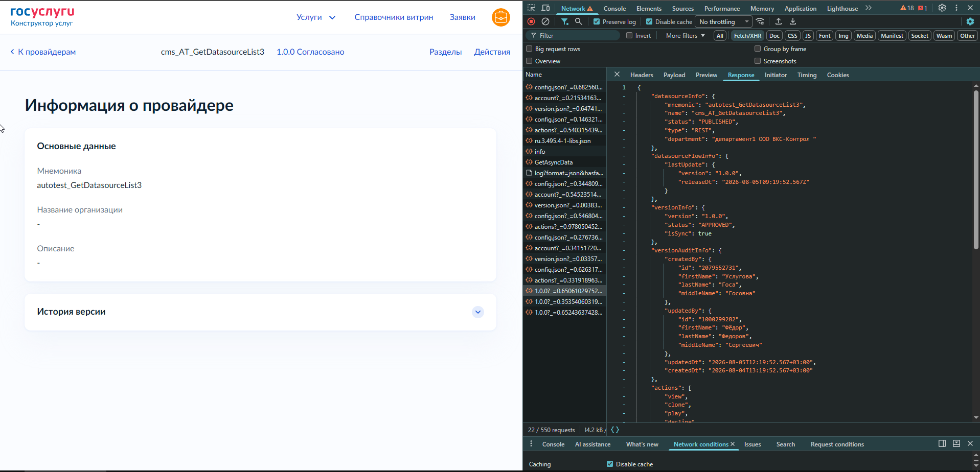The width and height of the screenshot is (980, 472).
Task: Open the Разделы sections menu
Action: [x=445, y=52]
